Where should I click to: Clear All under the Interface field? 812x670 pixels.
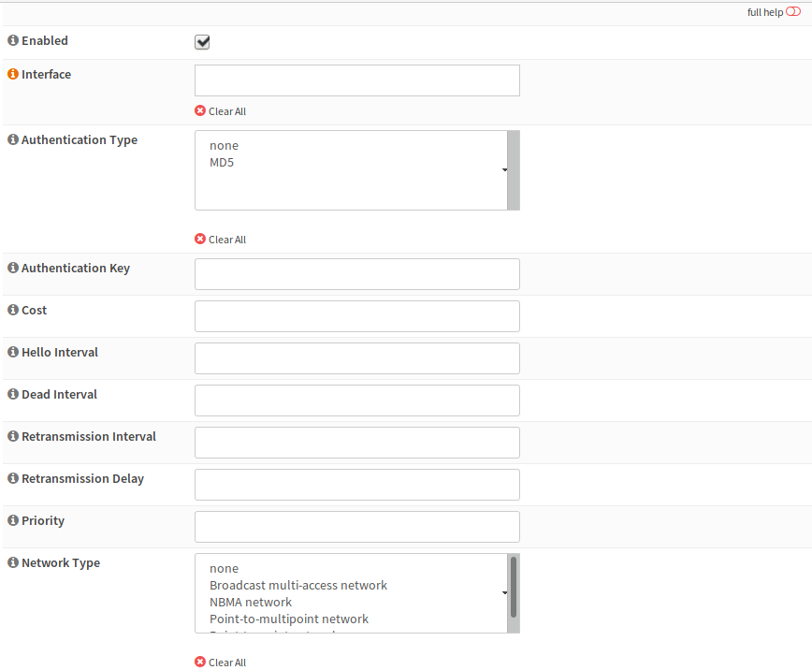(x=221, y=111)
